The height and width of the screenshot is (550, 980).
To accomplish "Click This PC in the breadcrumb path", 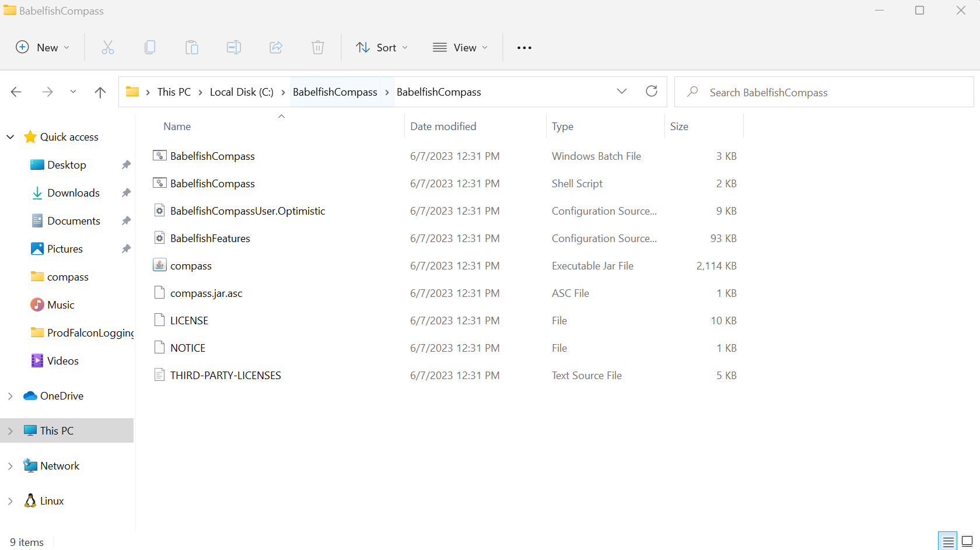I will click(x=174, y=92).
